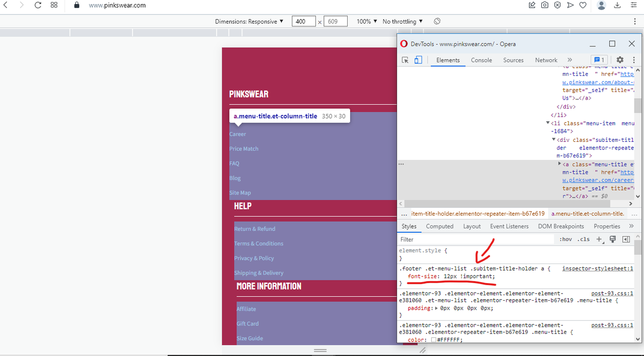Open DevTools customize three-dot menu

coord(634,60)
